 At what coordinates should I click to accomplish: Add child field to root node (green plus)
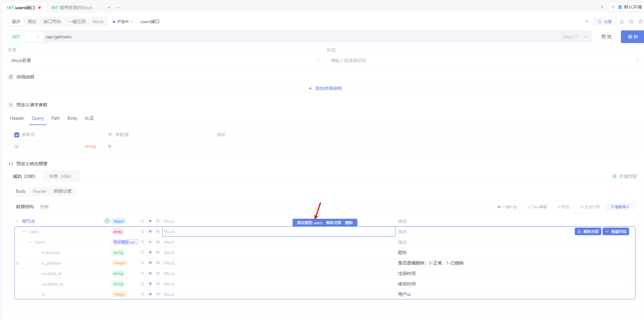click(x=107, y=221)
